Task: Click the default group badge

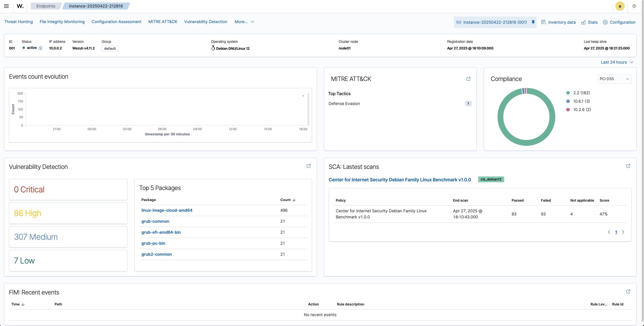Action: pos(110,49)
